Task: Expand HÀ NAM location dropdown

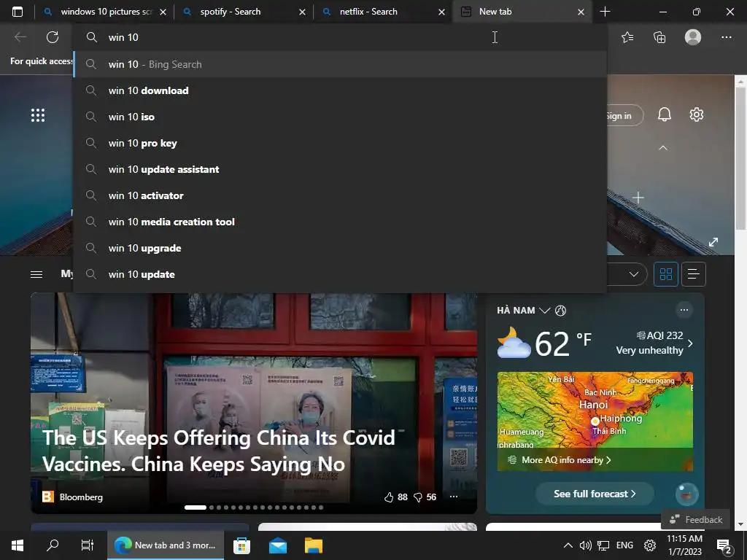Action: pyautogui.click(x=544, y=311)
